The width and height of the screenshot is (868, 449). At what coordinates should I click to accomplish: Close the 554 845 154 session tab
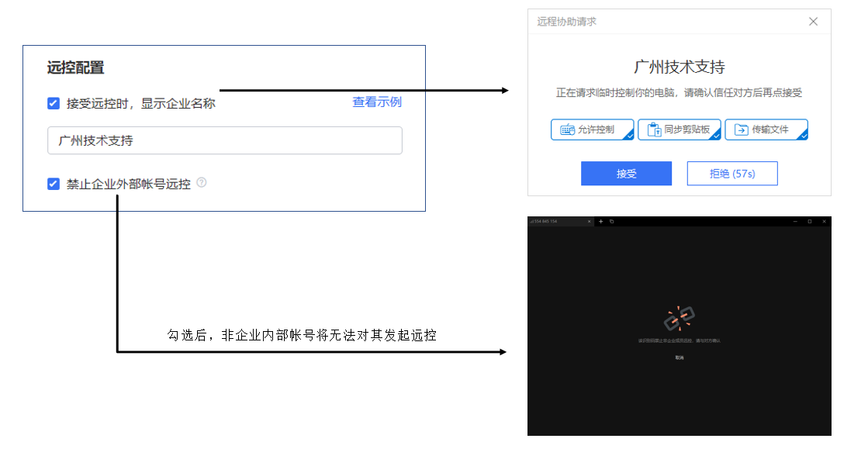click(x=590, y=222)
